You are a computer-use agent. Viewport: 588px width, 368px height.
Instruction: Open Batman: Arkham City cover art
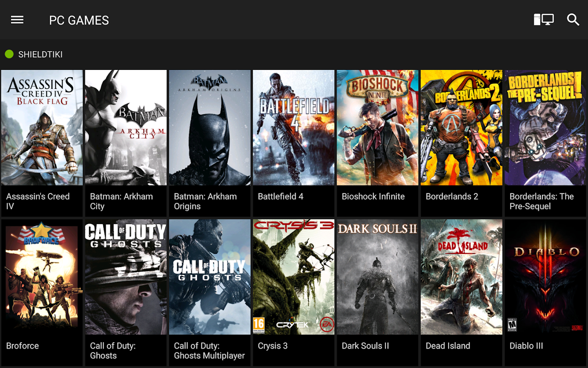pyautogui.click(x=126, y=128)
